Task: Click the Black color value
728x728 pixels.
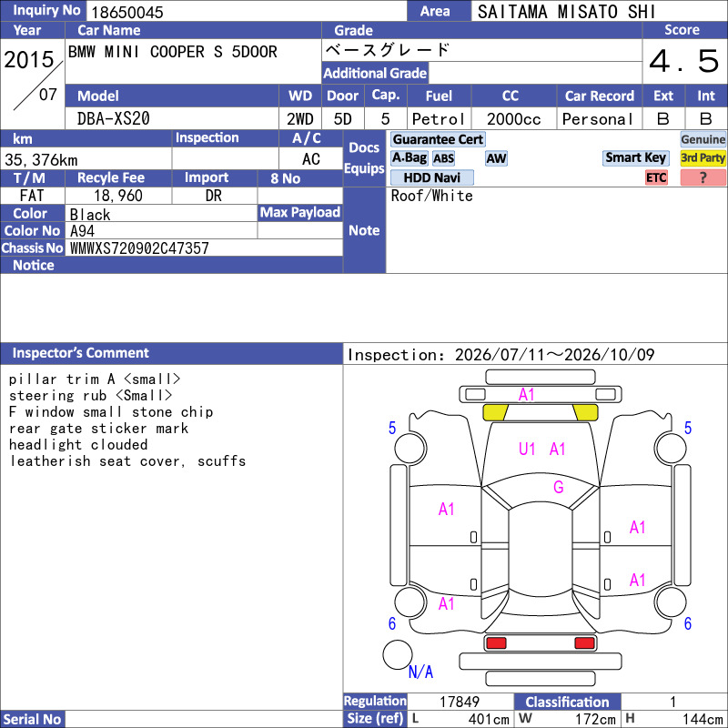Action: [90, 215]
